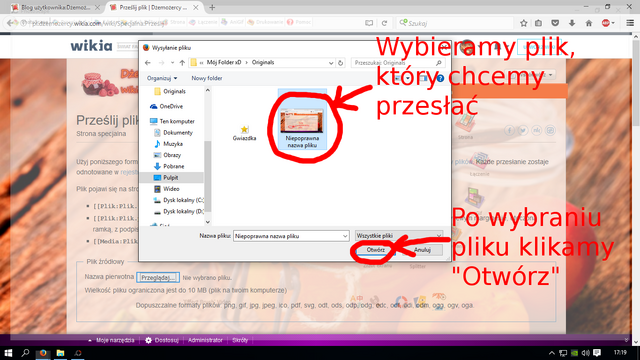
Task: Open the Windows Start menu
Action: (8, 353)
